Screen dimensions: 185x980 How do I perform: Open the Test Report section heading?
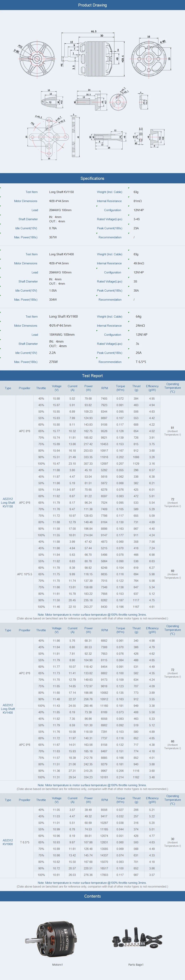[x=92, y=376]
